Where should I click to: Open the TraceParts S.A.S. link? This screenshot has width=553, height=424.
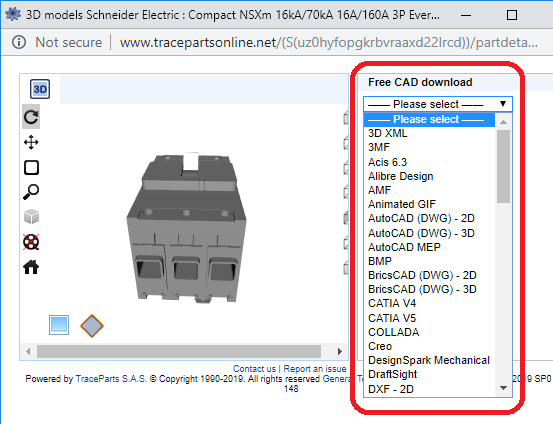pos(111,379)
